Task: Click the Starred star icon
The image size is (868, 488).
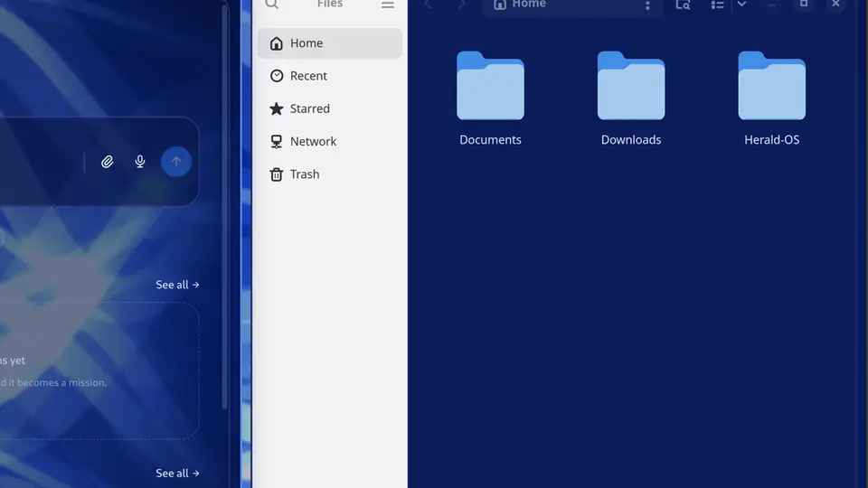Action: [277, 108]
